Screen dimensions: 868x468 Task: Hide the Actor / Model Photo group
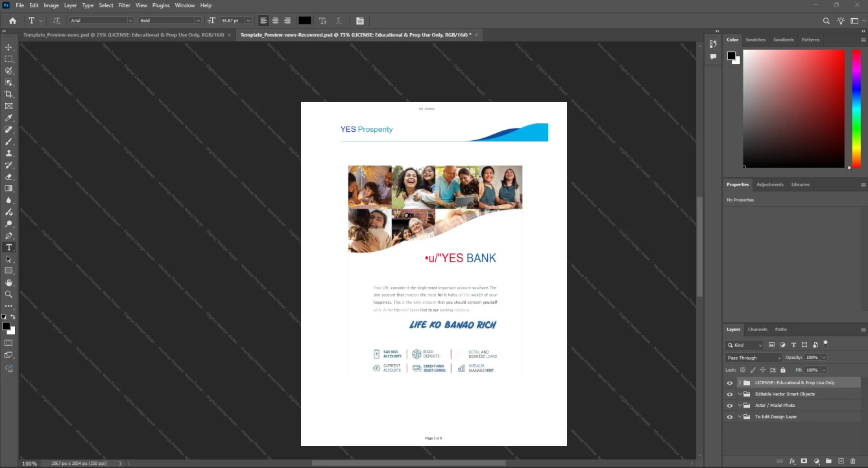coord(730,406)
